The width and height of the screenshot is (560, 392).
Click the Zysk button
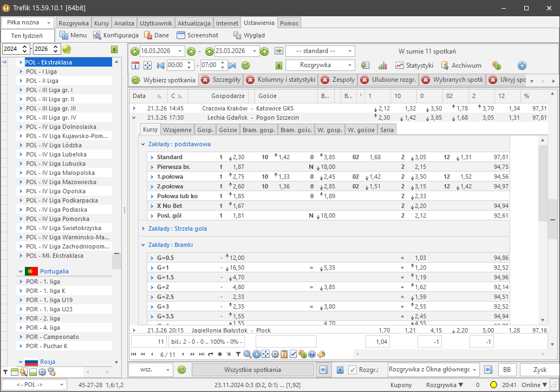pyautogui.click(x=539, y=370)
